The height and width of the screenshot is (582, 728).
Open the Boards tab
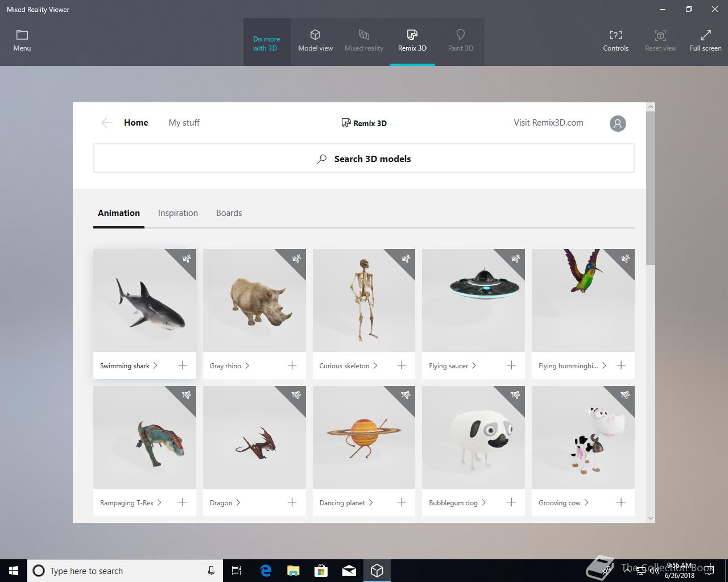click(229, 213)
